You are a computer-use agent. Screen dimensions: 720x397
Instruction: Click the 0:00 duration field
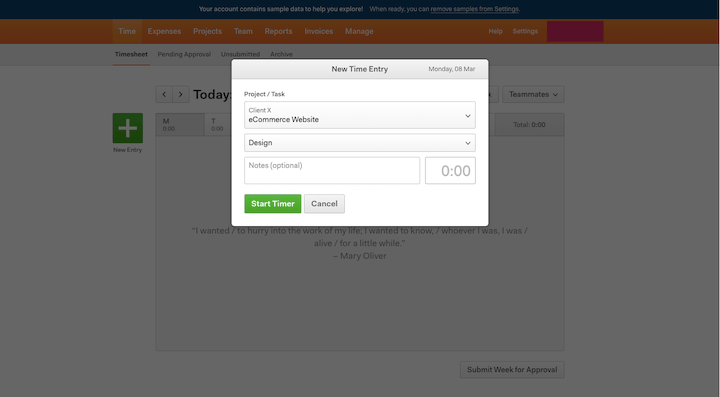coord(450,170)
